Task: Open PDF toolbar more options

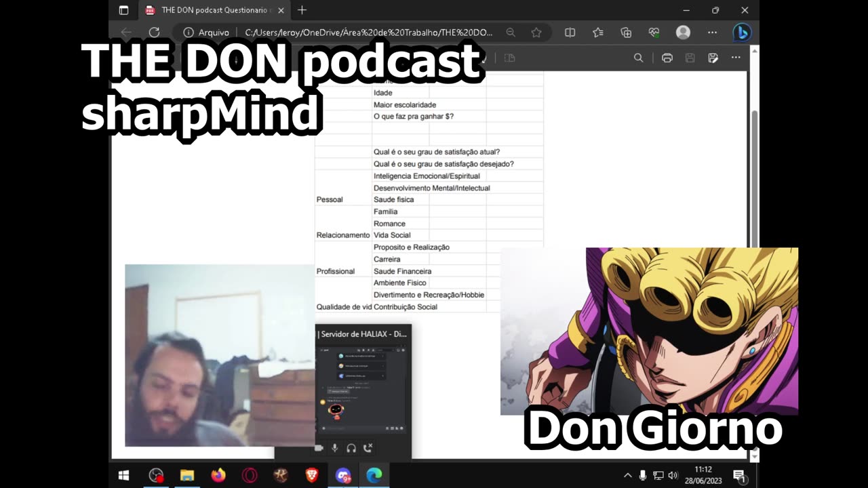Action: [x=736, y=58]
